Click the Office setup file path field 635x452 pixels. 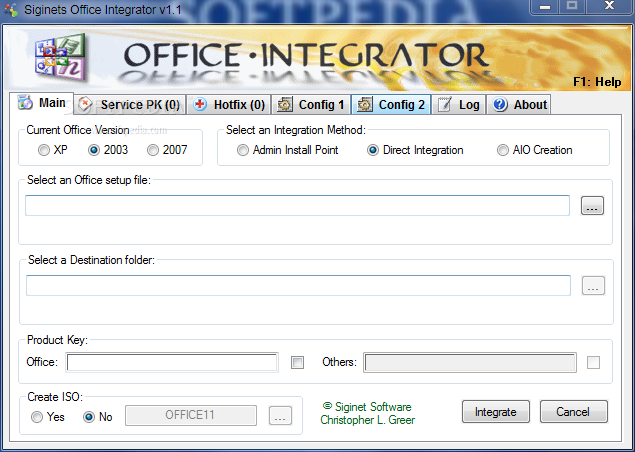297,205
